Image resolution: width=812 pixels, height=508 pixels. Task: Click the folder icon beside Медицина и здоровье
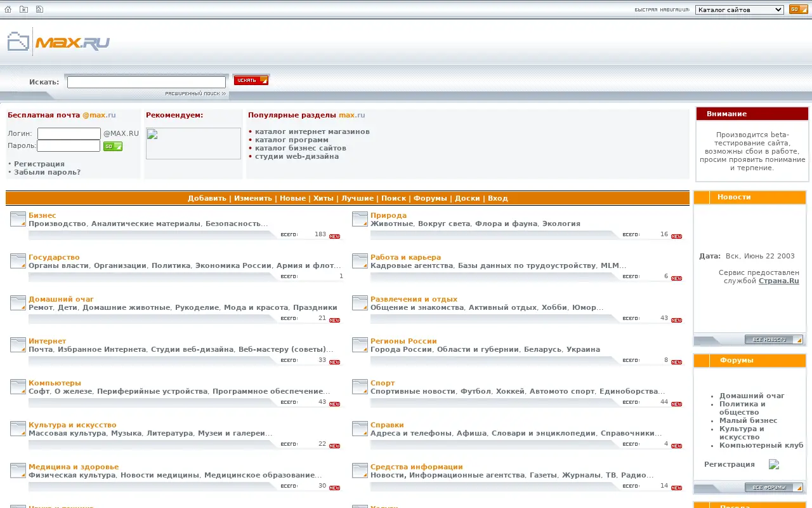coord(18,471)
